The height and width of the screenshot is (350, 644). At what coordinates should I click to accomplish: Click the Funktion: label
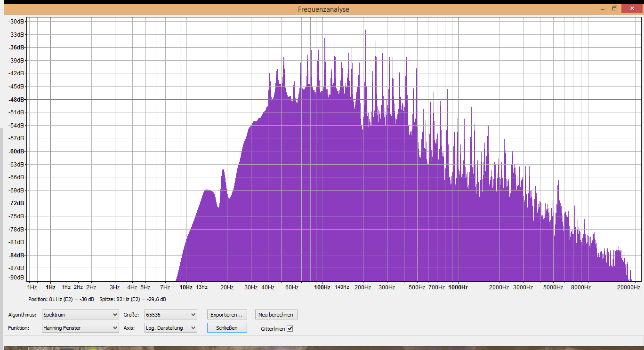[19, 328]
